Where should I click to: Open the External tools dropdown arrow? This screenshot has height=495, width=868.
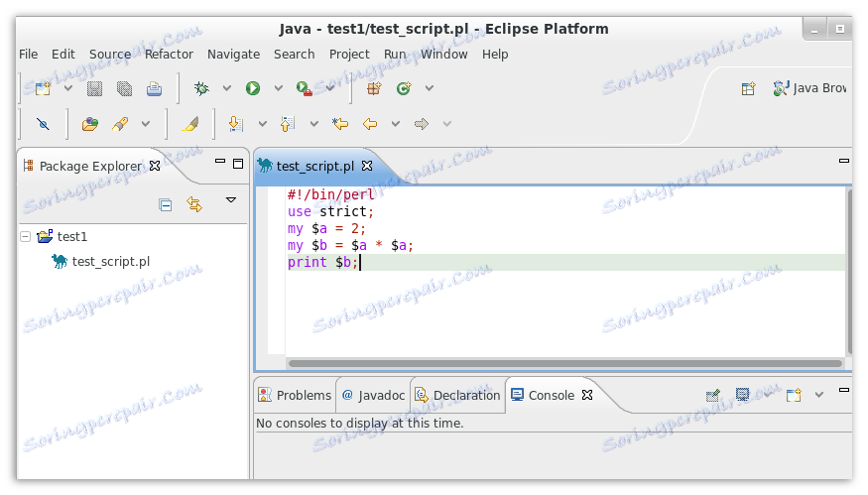[330, 88]
